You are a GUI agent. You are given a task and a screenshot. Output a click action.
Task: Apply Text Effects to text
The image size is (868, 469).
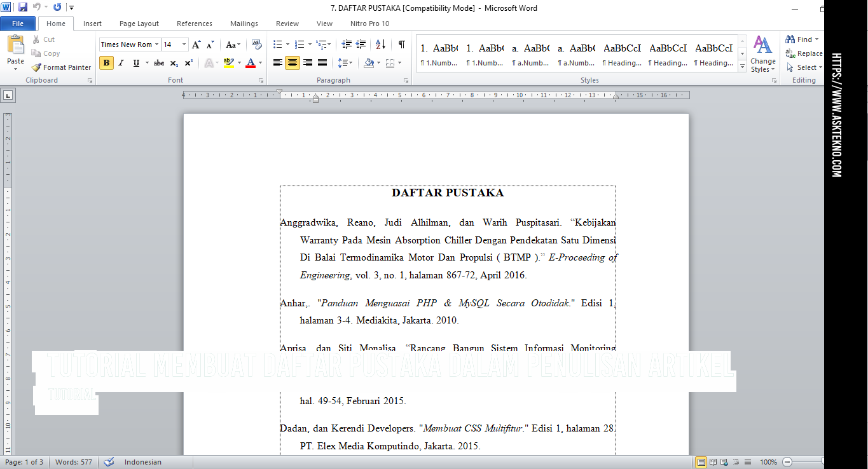click(x=209, y=63)
